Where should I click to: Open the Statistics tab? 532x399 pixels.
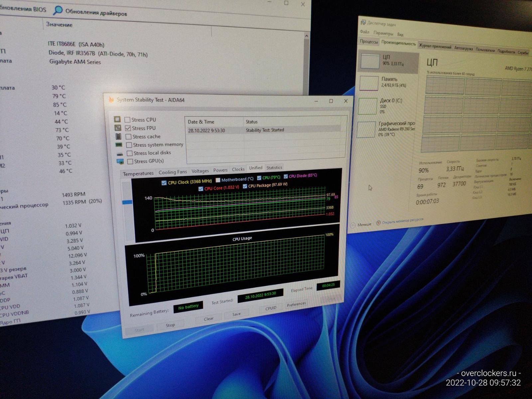click(x=274, y=168)
